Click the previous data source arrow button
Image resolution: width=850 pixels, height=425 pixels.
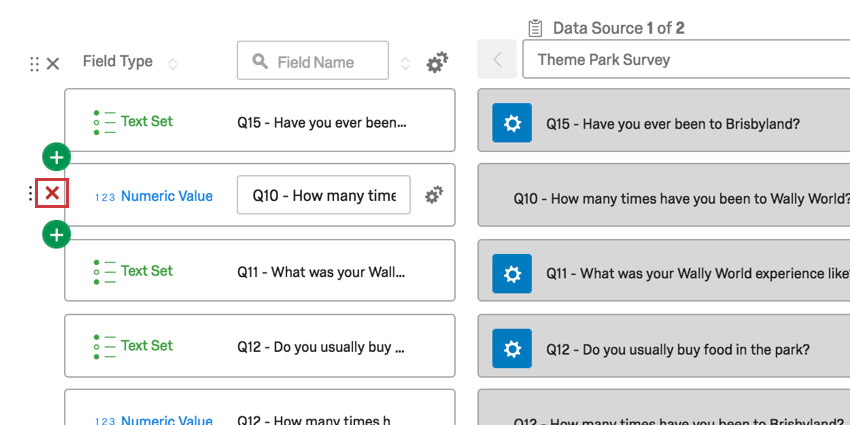tap(497, 60)
